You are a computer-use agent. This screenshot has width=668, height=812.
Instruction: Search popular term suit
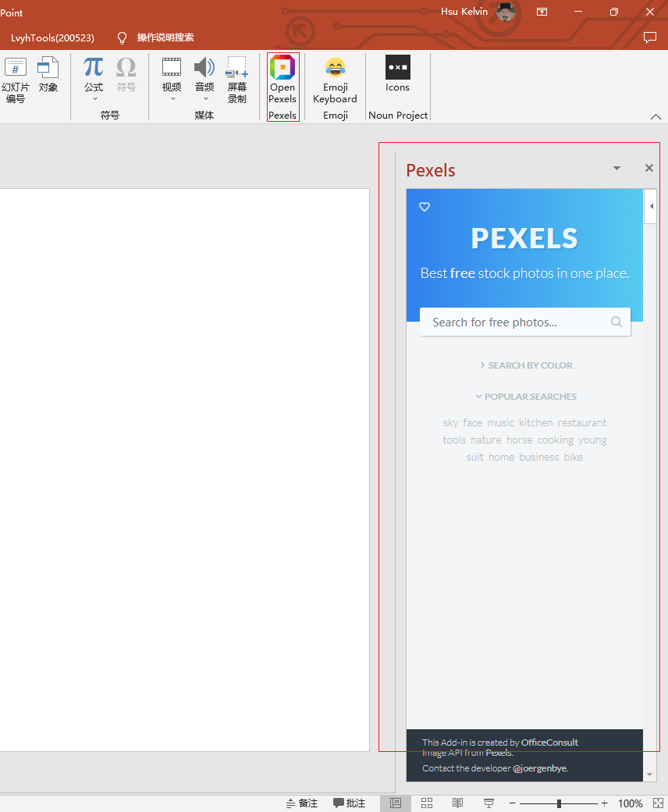click(475, 458)
